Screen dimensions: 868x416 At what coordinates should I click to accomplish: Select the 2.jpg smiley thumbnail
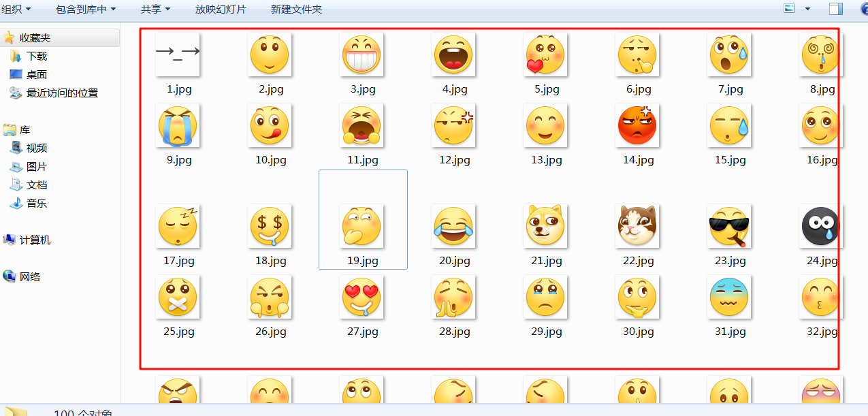point(270,54)
